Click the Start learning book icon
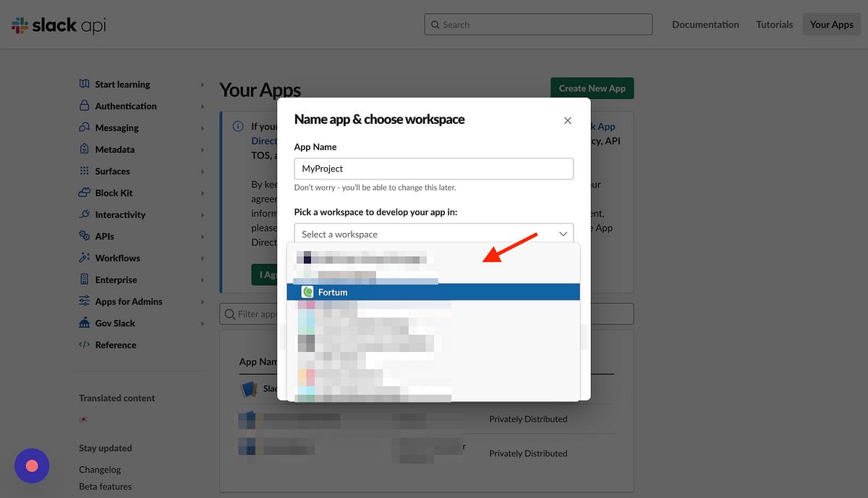Screen dimensions: 868x498 pyautogui.click(x=84, y=84)
